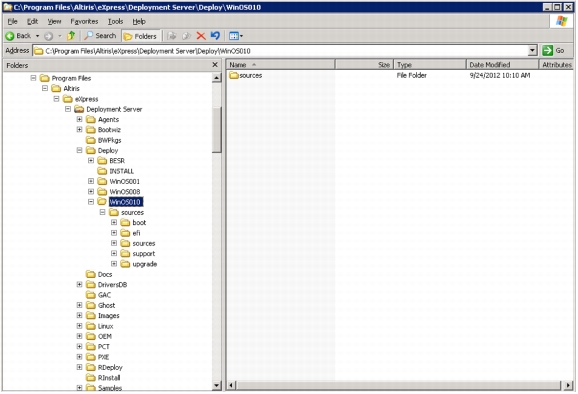Open the Tools menu

pos(115,21)
